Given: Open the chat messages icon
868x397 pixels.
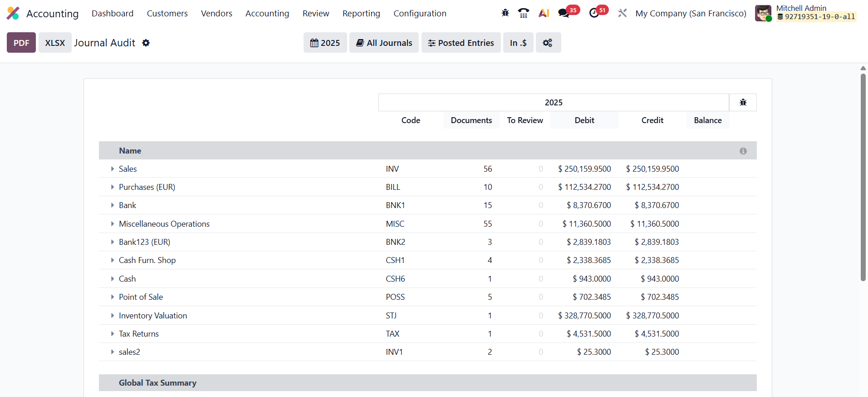Looking at the screenshot, I should coord(564,13).
